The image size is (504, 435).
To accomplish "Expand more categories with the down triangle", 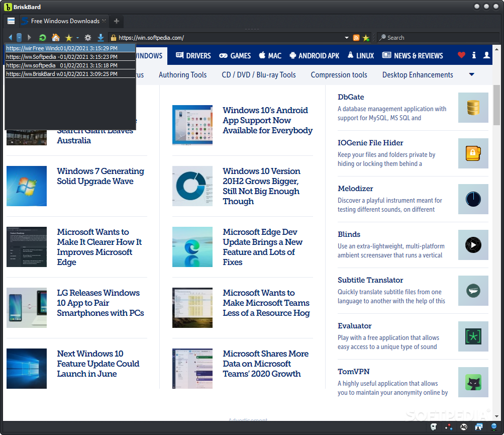I will point(471,74).
